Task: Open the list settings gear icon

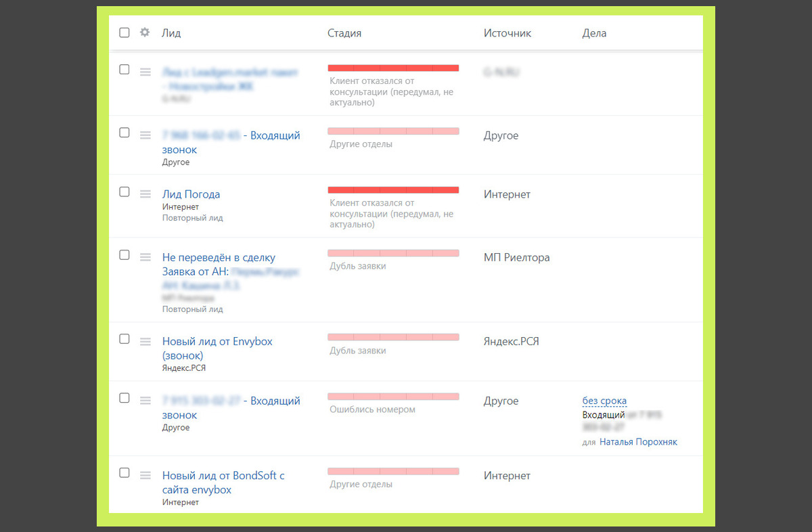Action: click(144, 32)
